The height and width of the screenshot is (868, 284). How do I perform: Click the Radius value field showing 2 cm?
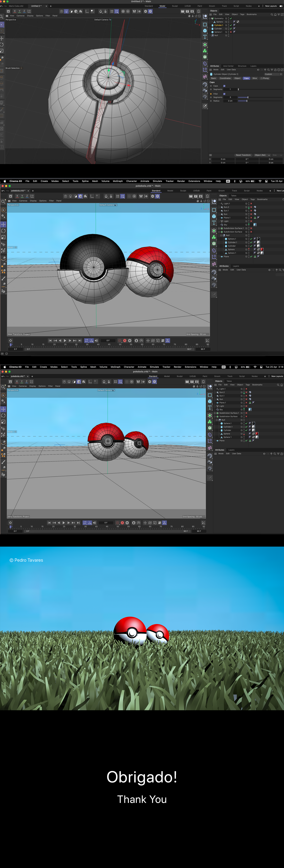point(230,101)
